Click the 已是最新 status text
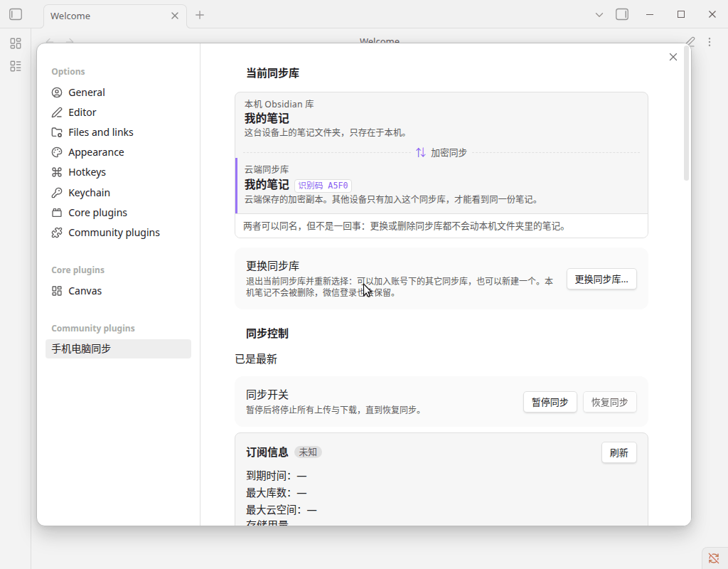The image size is (728, 569). pyautogui.click(x=256, y=359)
